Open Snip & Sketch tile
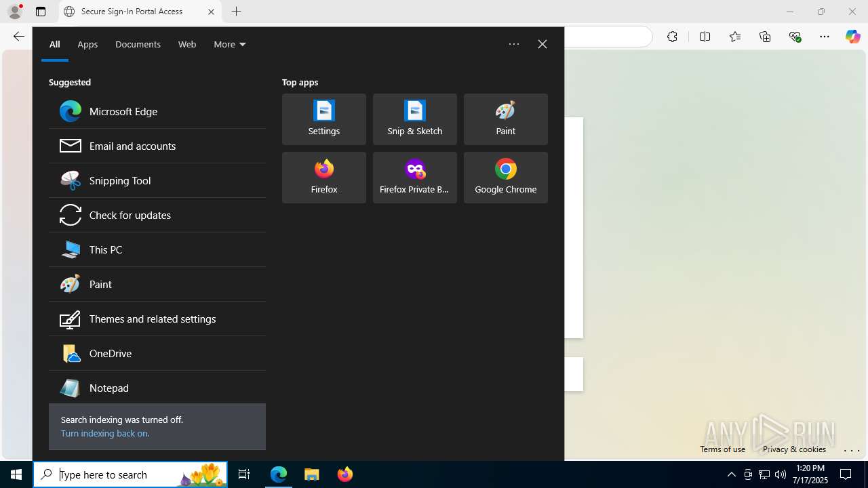868x488 pixels. pyautogui.click(x=415, y=119)
